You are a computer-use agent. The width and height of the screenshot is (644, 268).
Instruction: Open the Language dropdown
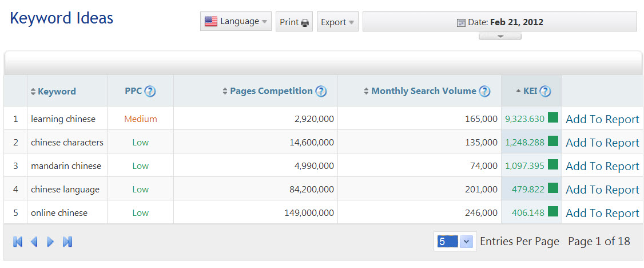pos(236,22)
